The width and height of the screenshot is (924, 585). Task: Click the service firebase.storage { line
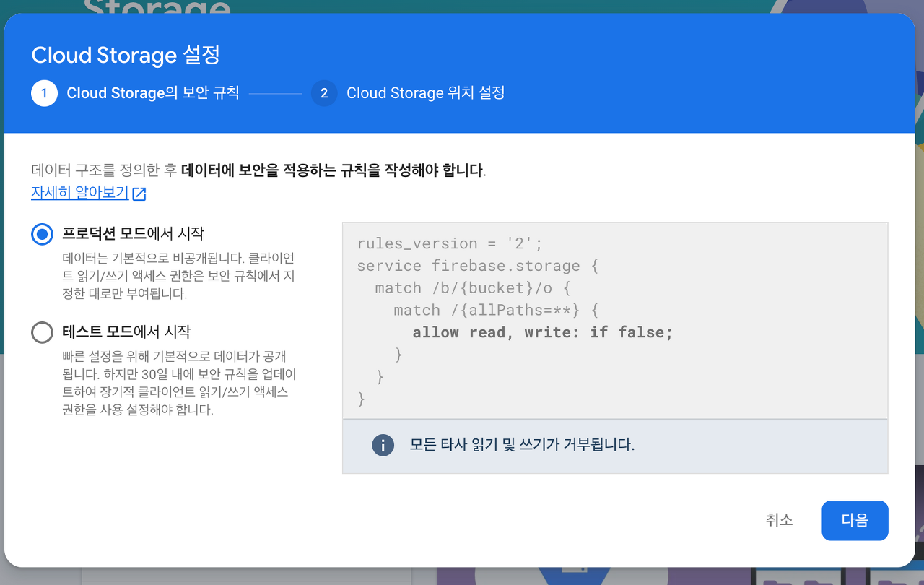(478, 266)
